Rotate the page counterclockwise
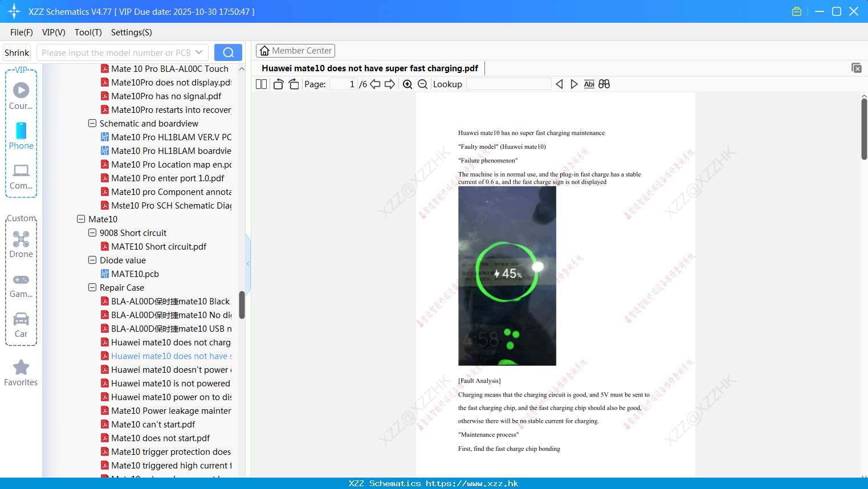This screenshot has height=489, width=868. 278,84
